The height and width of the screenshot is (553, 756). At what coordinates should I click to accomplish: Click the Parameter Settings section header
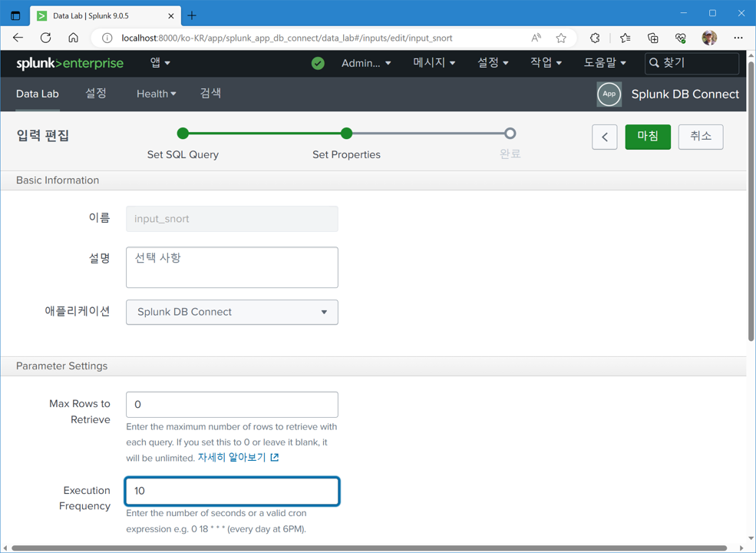[61, 366]
